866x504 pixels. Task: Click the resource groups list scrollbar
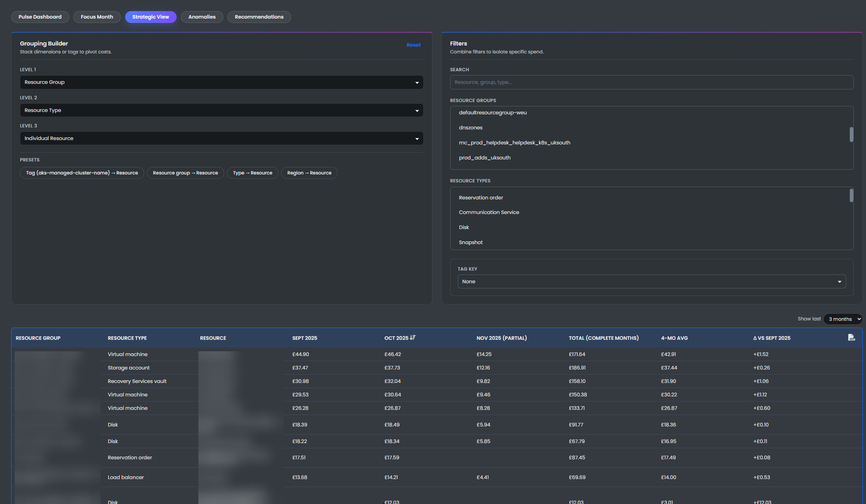click(x=851, y=135)
